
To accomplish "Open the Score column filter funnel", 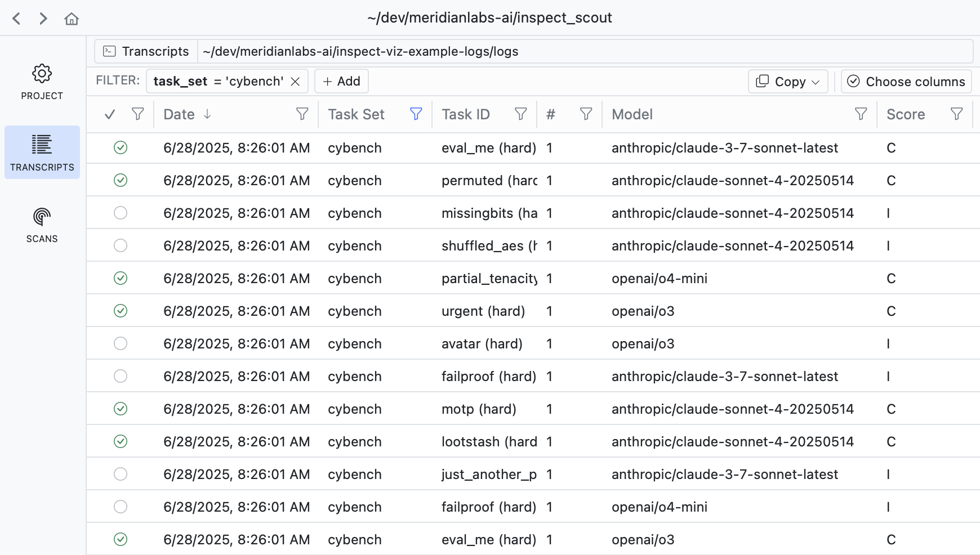I will click(956, 114).
